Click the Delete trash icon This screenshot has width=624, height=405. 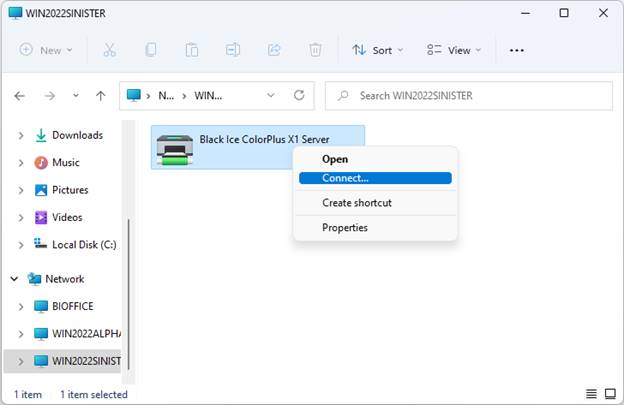click(315, 50)
